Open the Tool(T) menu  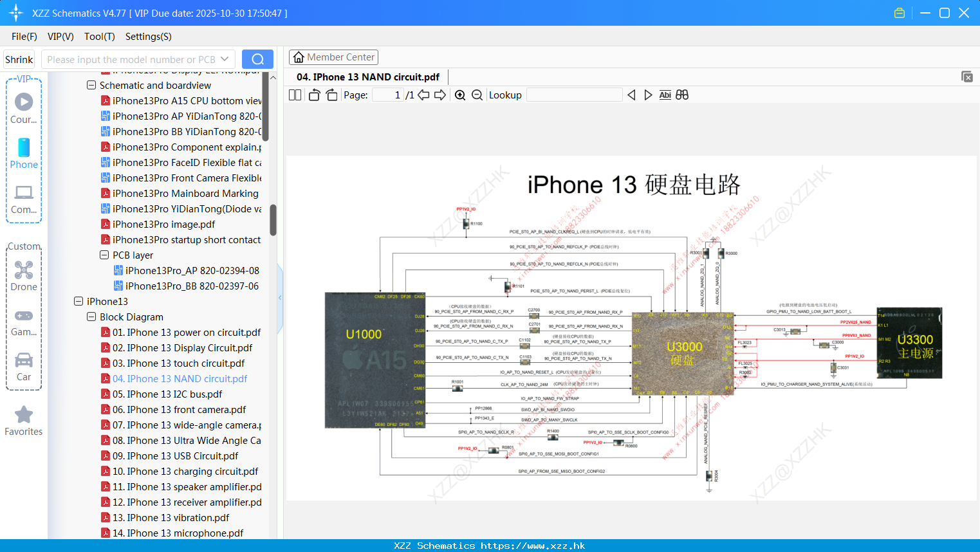(x=100, y=37)
